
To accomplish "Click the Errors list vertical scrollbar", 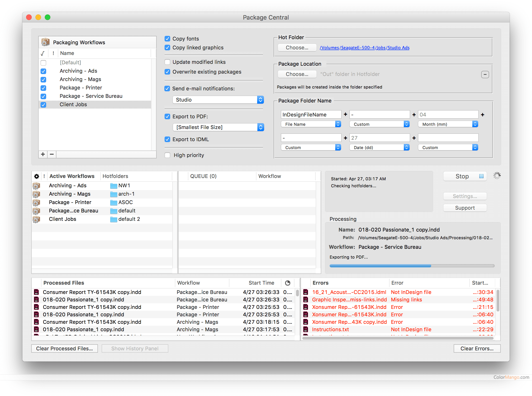I will tap(498, 300).
